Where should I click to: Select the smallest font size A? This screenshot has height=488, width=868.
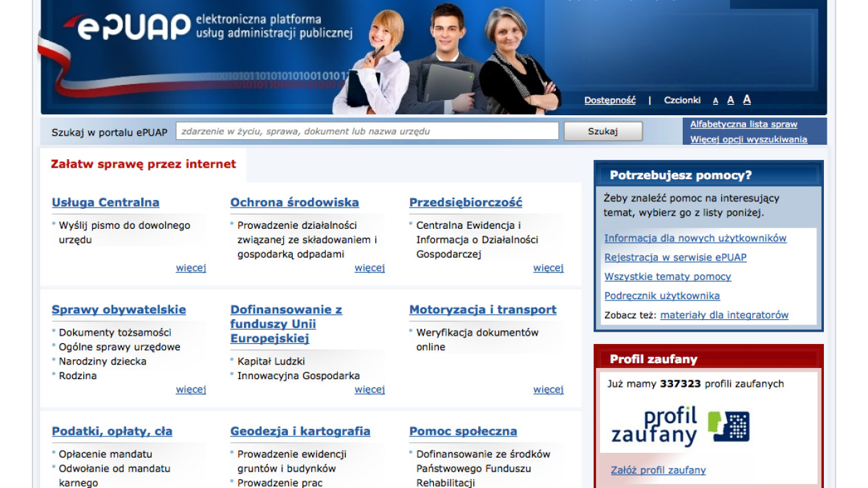pyautogui.click(x=715, y=101)
